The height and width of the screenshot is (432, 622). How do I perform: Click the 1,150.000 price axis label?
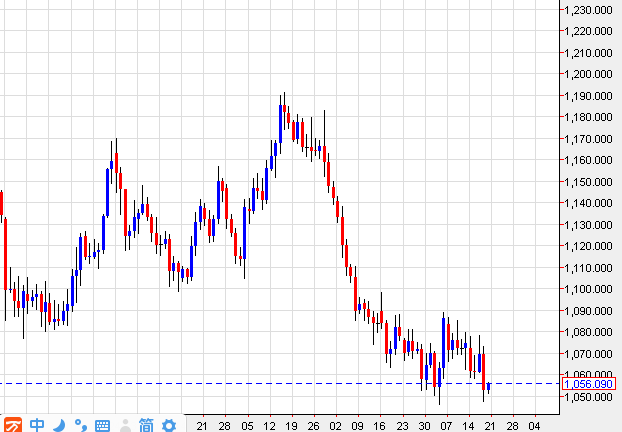588,182
